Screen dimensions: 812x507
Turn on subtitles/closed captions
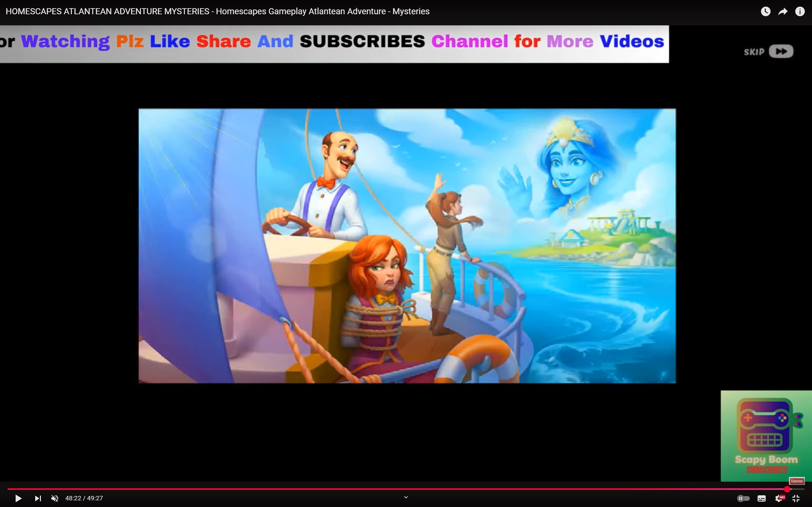761,498
